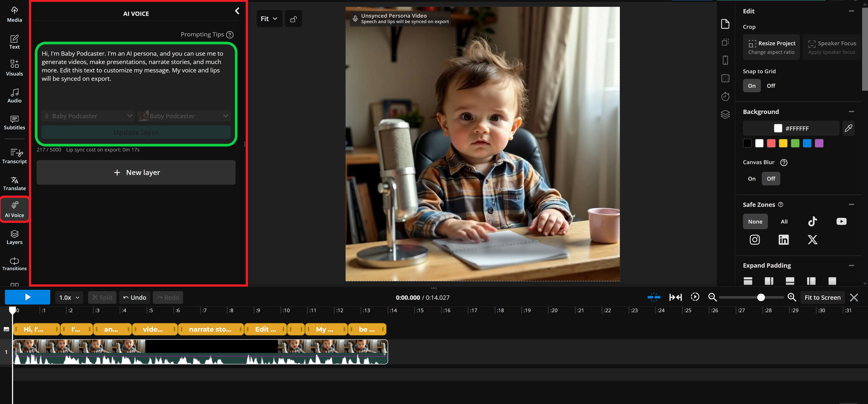
Task: Select the red background color swatch
Action: coord(771,144)
